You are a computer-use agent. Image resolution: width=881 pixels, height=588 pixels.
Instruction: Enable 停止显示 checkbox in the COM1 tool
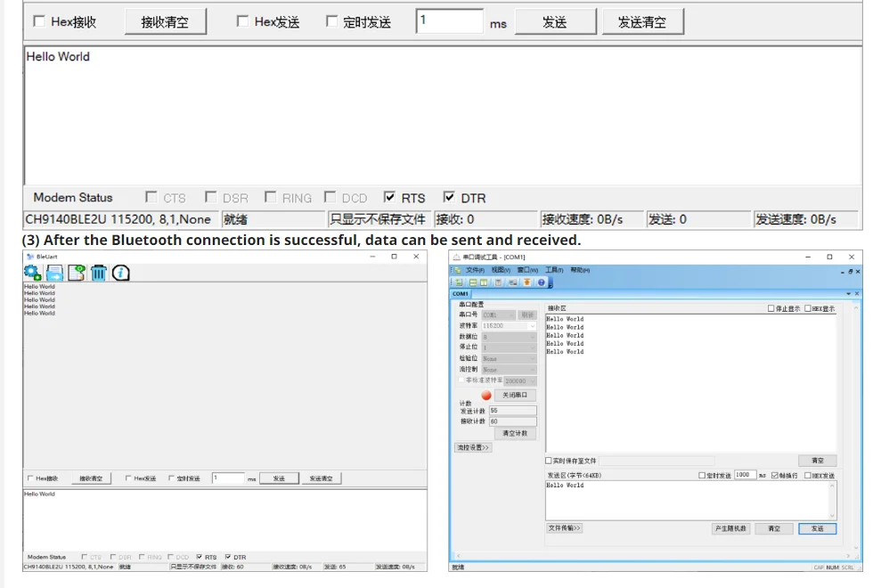coord(771,308)
